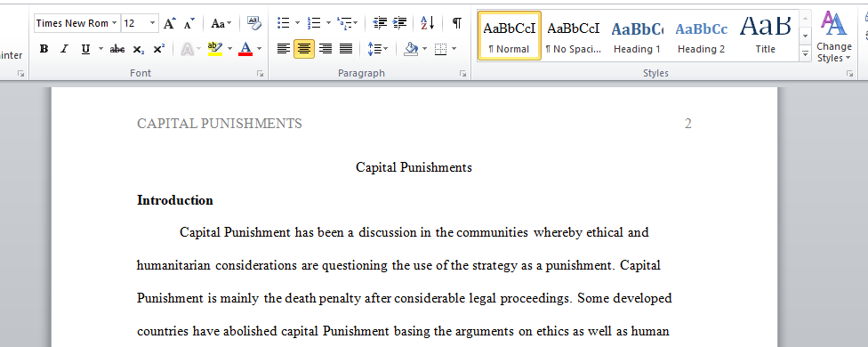Click the borders icon

point(440,49)
